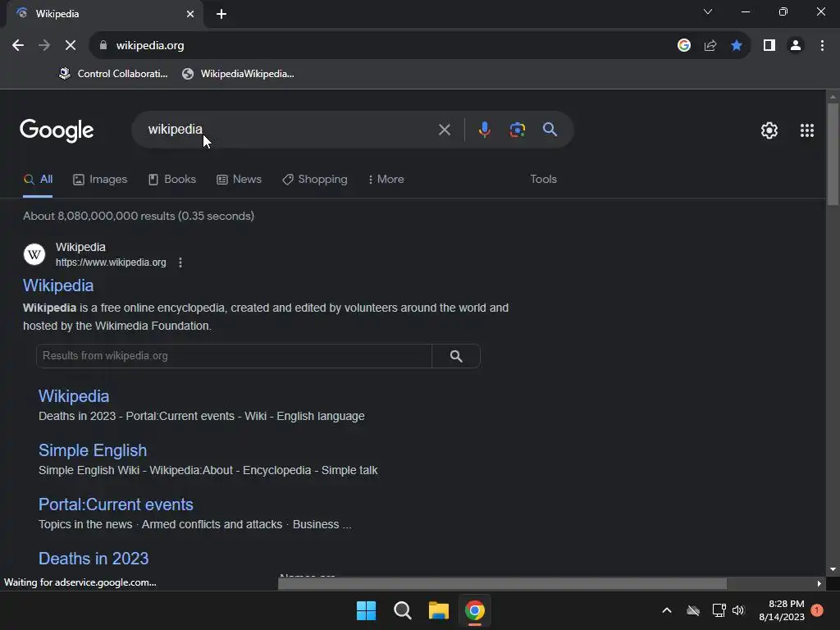840x630 pixels.
Task: Share this page icon in address bar
Action: pyautogui.click(x=710, y=46)
